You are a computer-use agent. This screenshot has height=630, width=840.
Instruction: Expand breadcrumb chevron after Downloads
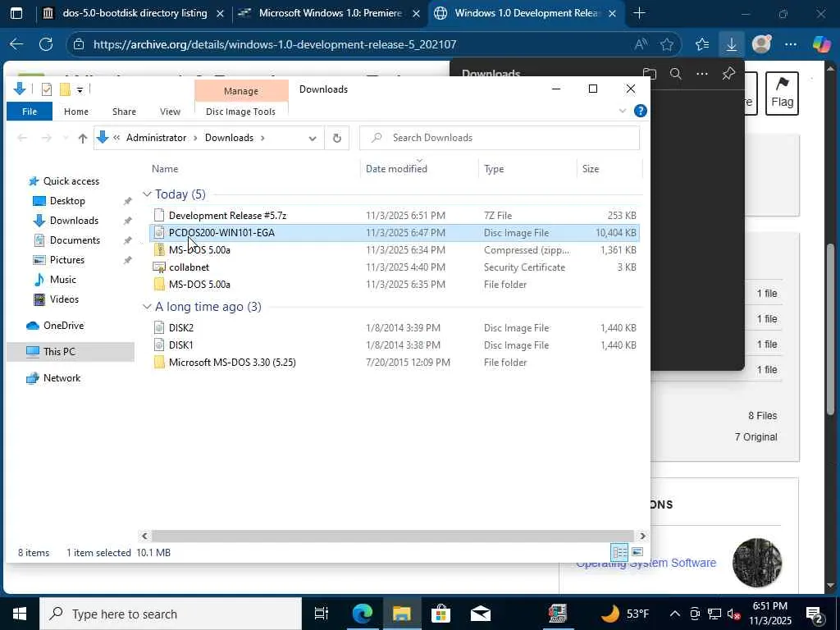click(262, 138)
